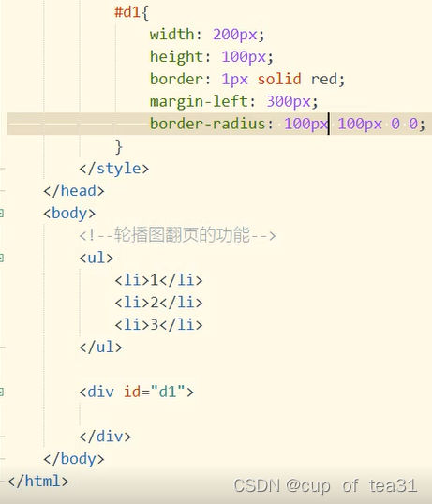
Task: Click the closing style tag
Action: tap(114, 169)
